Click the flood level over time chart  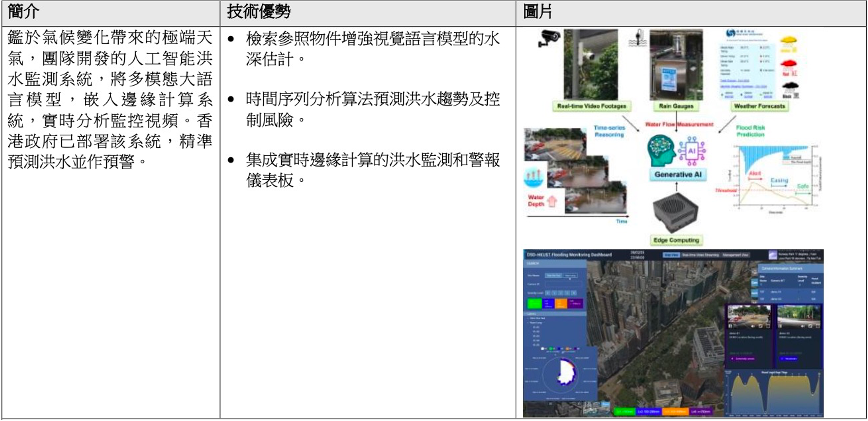pyautogui.click(x=773, y=393)
